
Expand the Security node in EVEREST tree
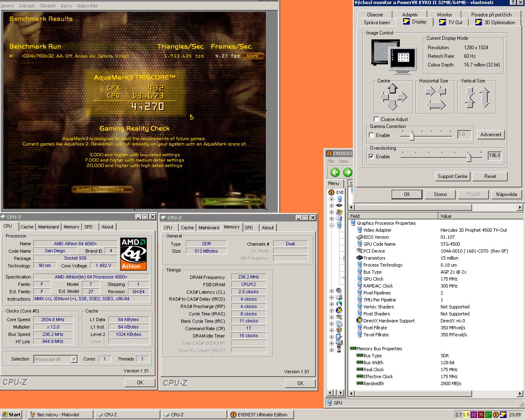331,330
